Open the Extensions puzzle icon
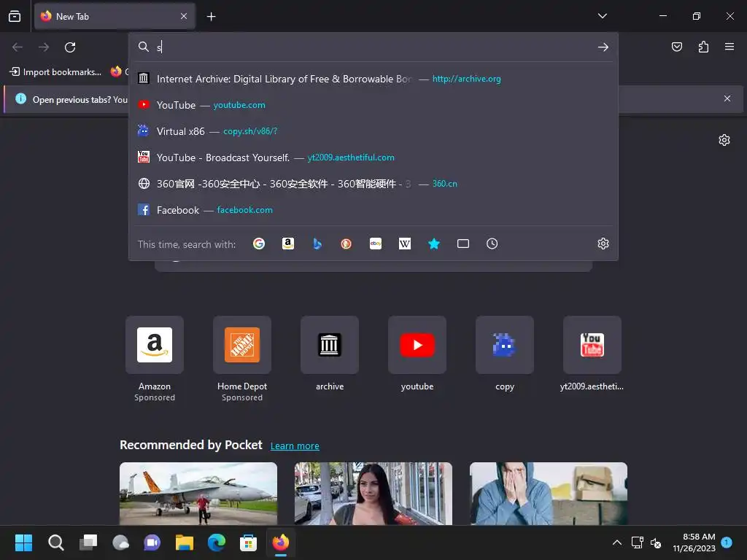The height and width of the screenshot is (560, 747). tap(703, 47)
